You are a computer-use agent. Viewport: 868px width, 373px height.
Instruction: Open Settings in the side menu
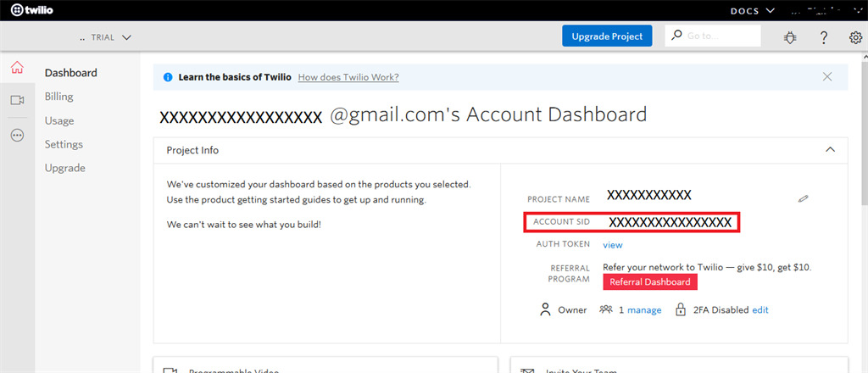coord(64,144)
